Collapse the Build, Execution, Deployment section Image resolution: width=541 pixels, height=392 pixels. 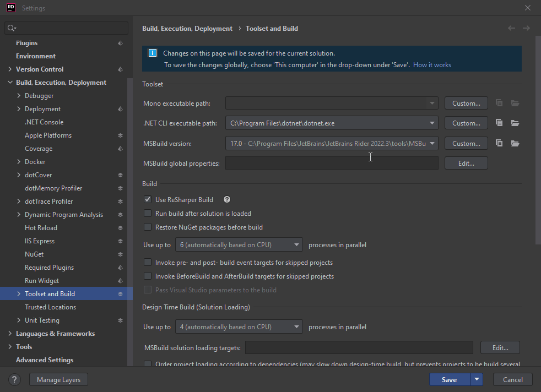(9, 82)
